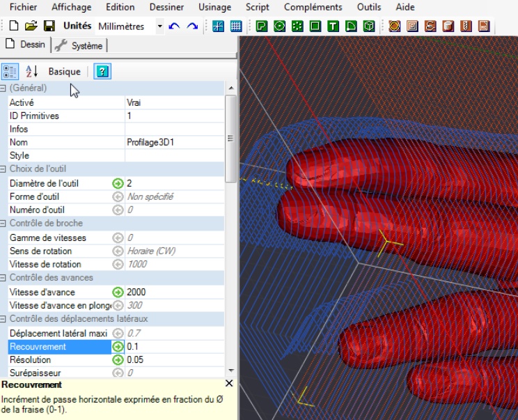Open the Fichier menu

(x=23, y=7)
